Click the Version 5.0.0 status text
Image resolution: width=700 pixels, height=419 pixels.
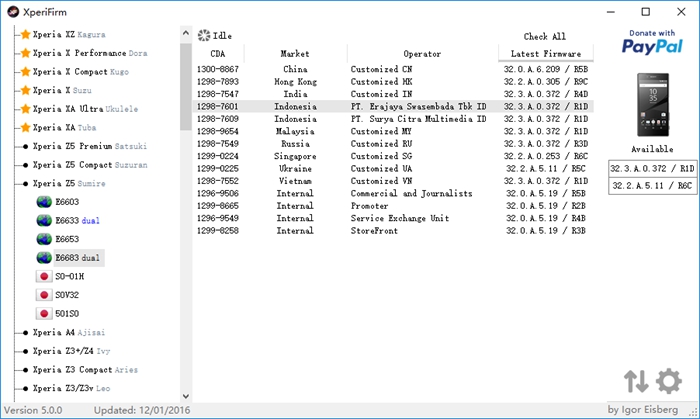click(x=33, y=410)
